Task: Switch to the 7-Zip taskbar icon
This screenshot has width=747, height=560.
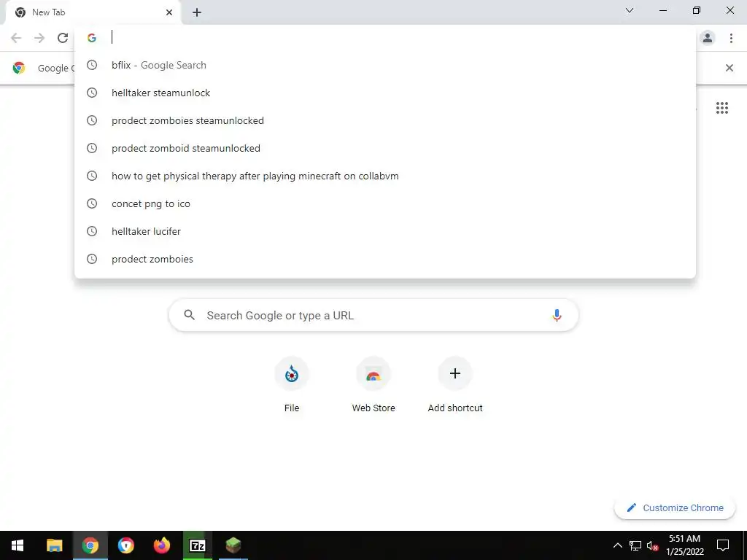Action: tap(197, 545)
